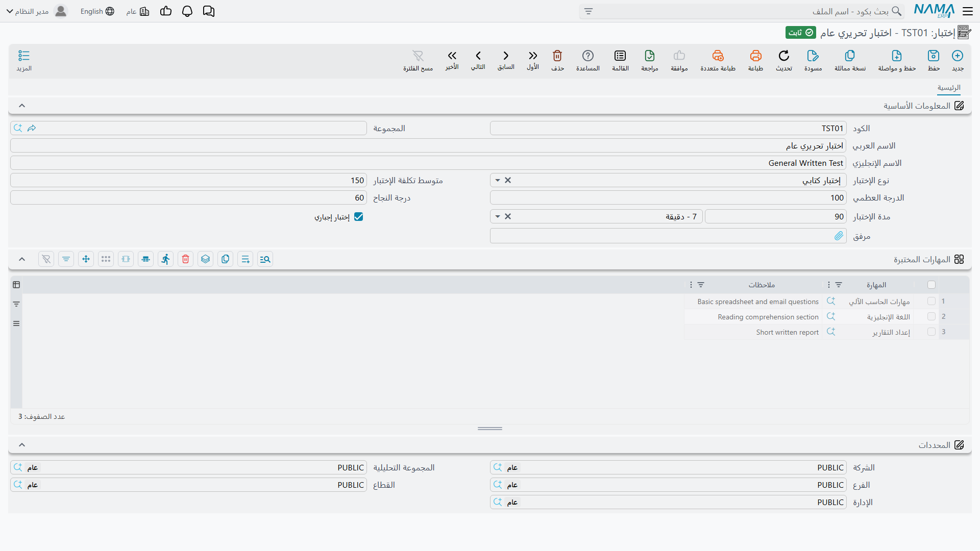Check row 3 checkbox إعداد التقارير

(x=932, y=332)
